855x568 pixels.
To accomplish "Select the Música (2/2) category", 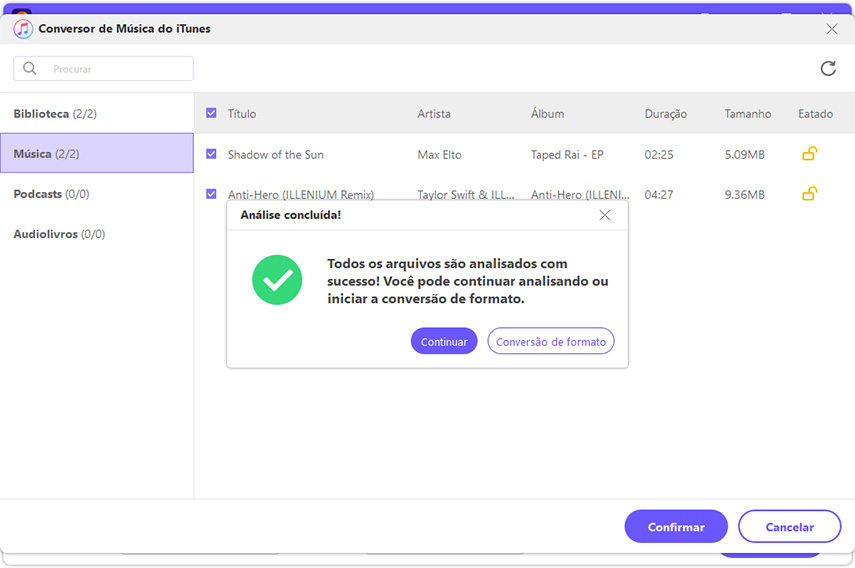I will [x=97, y=153].
